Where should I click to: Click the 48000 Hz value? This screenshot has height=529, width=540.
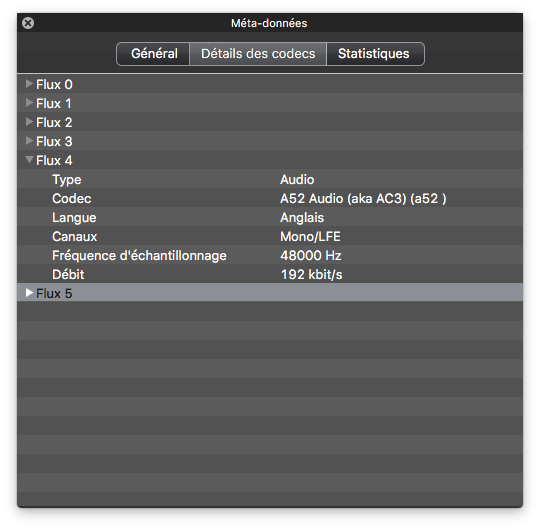pos(311,256)
